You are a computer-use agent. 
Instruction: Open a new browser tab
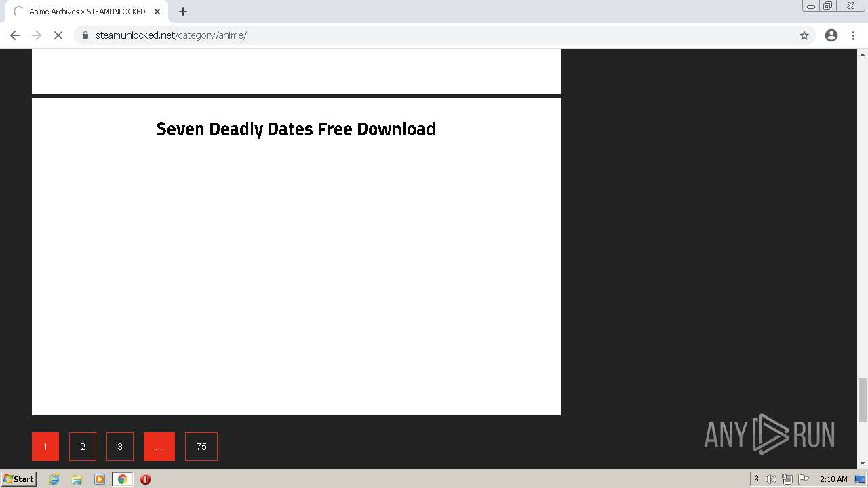coord(183,12)
